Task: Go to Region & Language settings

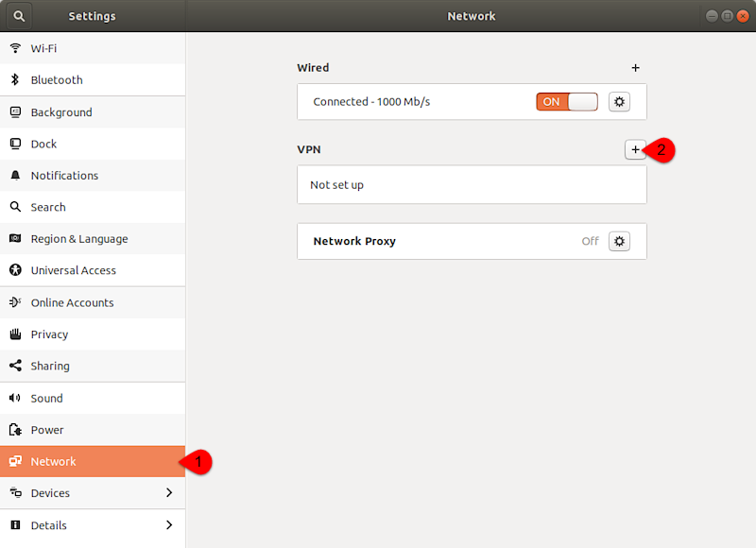Action: pyautogui.click(x=78, y=239)
